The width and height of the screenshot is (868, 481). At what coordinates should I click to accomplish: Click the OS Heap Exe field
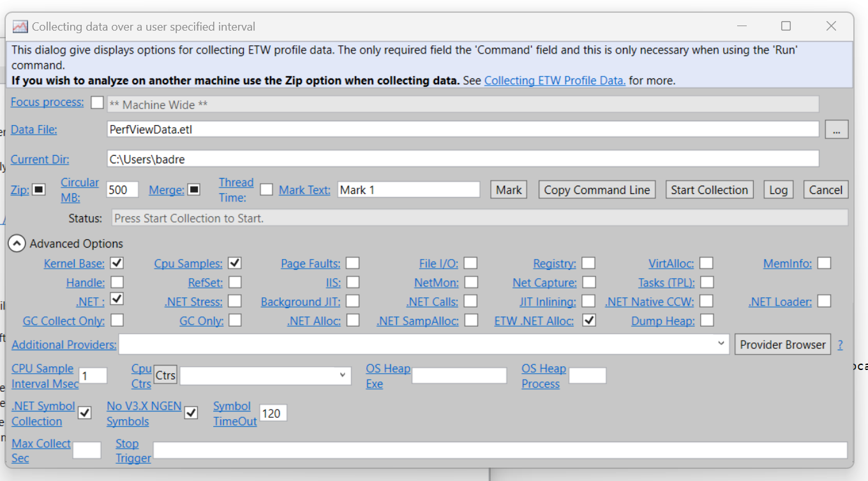tap(459, 376)
